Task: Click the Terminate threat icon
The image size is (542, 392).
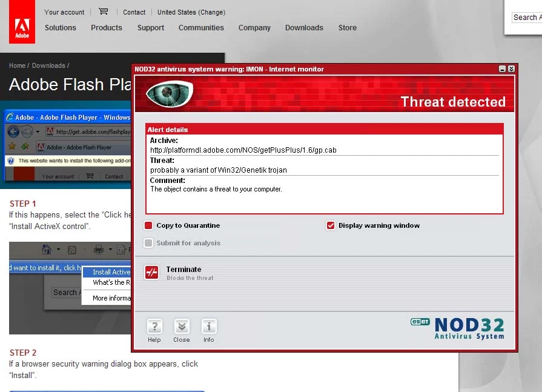Action: pos(152,273)
